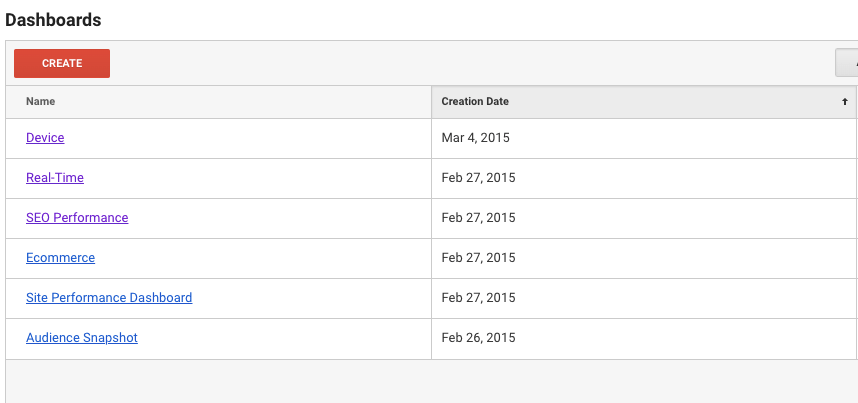Select the SEO Performance dashboard link
The height and width of the screenshot is (403, 858).
click(77, 218)
